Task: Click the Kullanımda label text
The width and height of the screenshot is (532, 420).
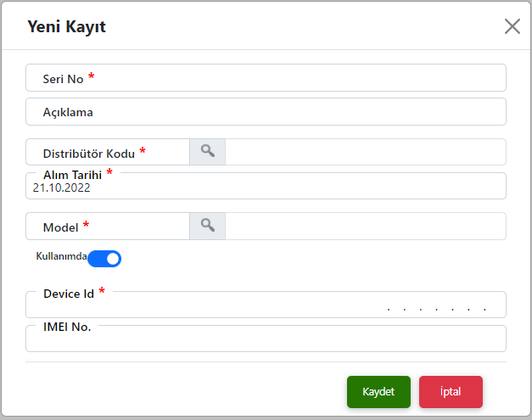Action: pyautogui.click(x=61, y=256)
